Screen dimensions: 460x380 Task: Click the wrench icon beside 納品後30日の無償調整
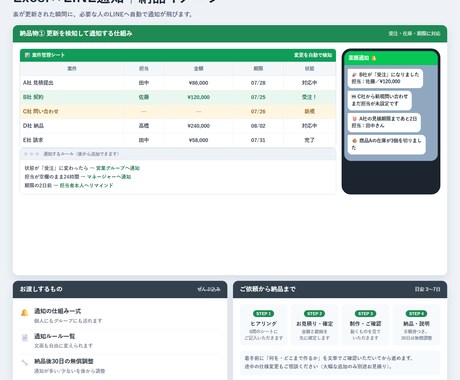click(x=25, y=362)
